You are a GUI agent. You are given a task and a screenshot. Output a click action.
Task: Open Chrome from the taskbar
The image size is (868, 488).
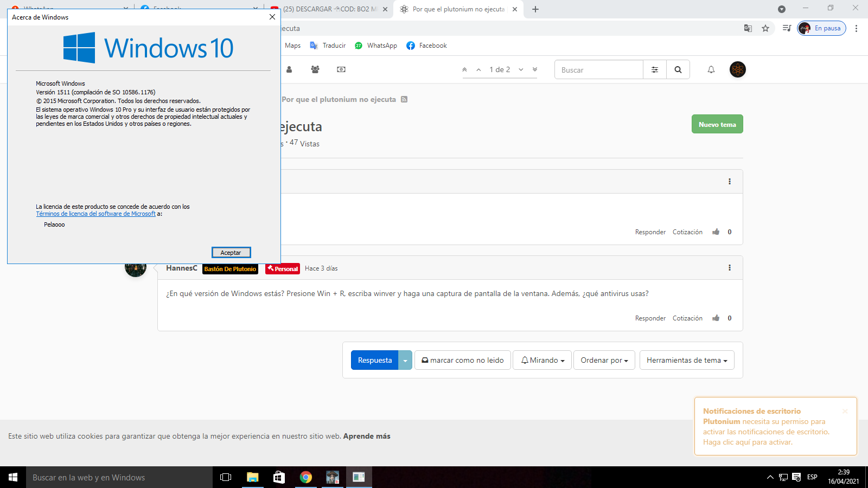306,477
